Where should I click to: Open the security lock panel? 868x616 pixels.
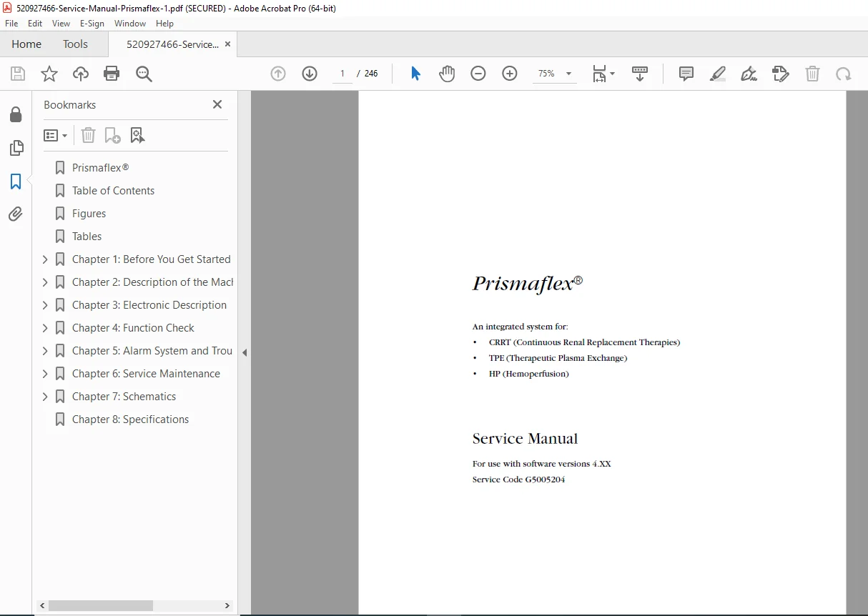[16, 115]
